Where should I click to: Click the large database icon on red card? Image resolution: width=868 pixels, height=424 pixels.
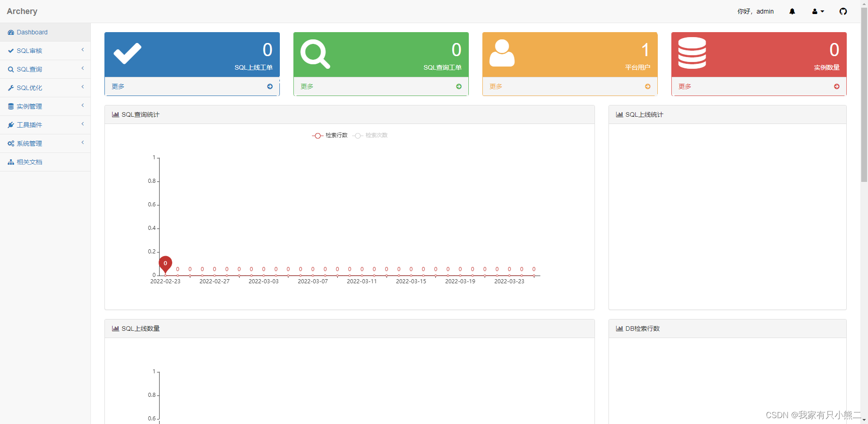pos(692,53)
